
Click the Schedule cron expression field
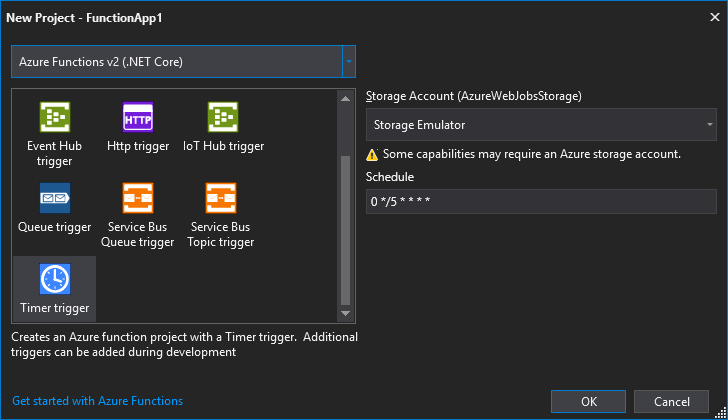pyautogui.click(x=541, y=201)
